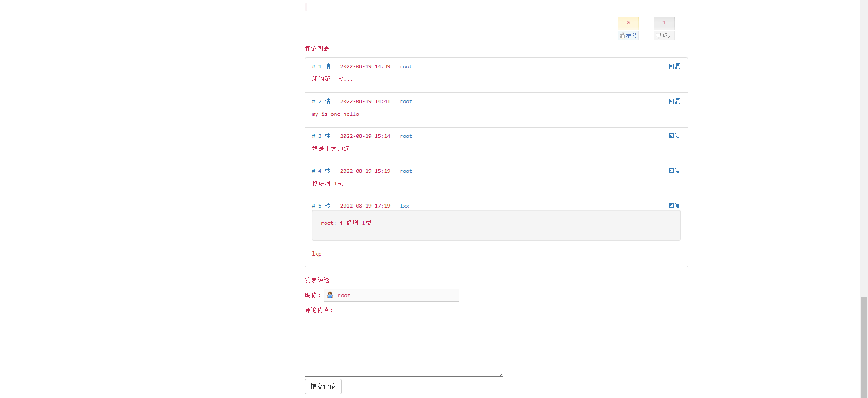This screenshot has width=868, height=398.
Task: Click the oppose count box showing 1
Action: click(x=664, y=23)
